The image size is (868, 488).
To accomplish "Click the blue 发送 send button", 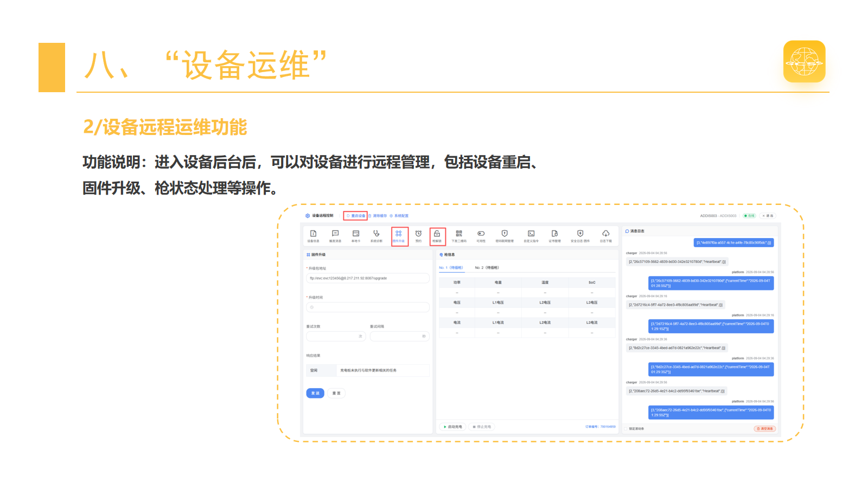I will (x=315, y=393).
